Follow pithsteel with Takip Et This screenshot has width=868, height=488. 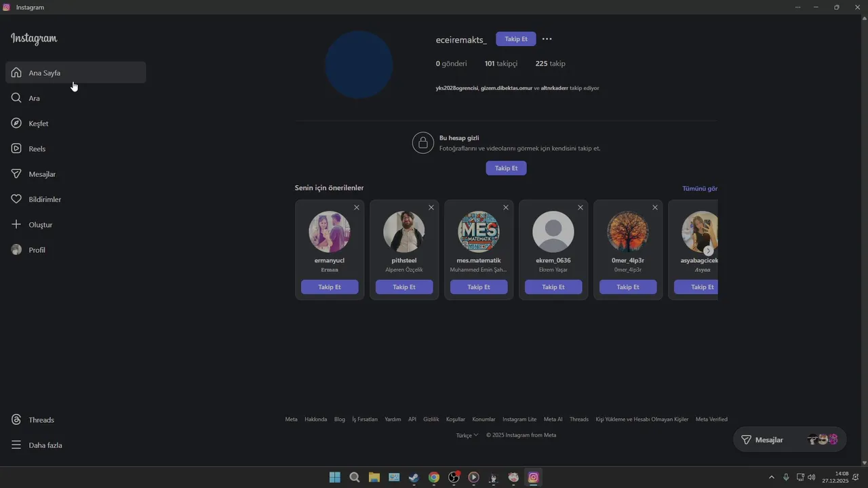point(404,287)
